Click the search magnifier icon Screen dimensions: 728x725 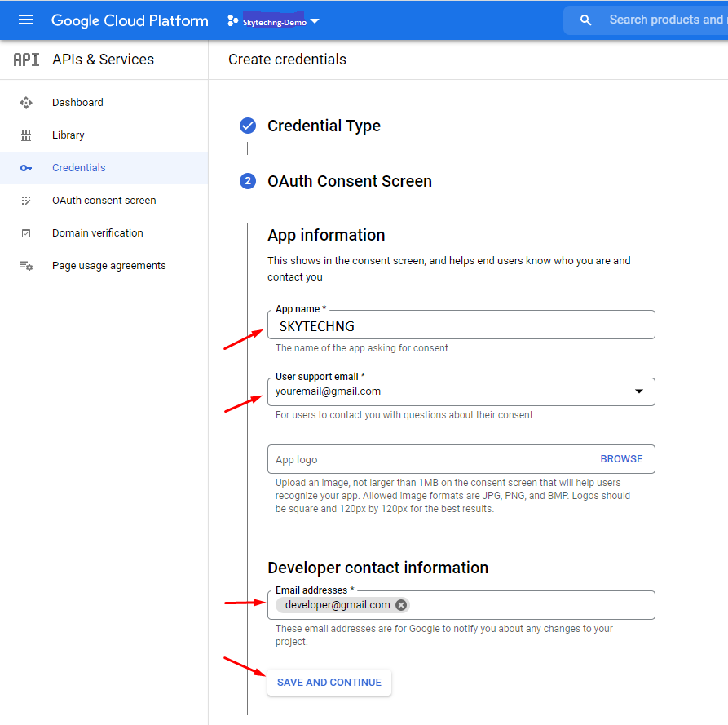585,20
